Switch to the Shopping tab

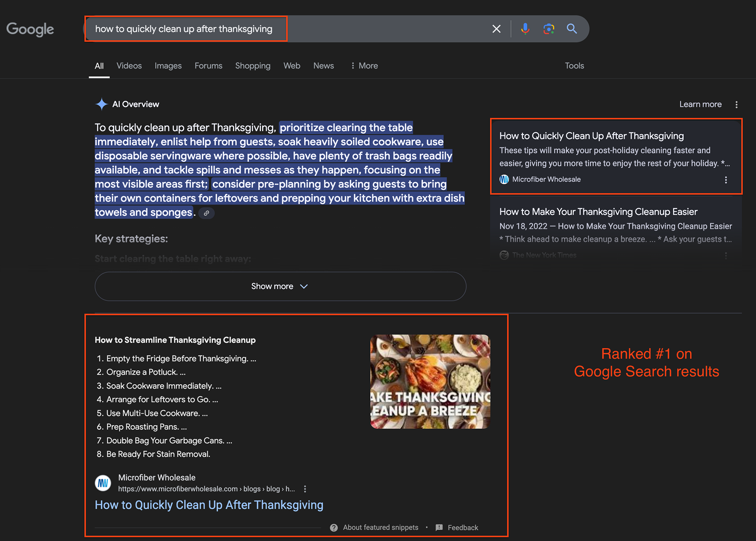[253, 66]
